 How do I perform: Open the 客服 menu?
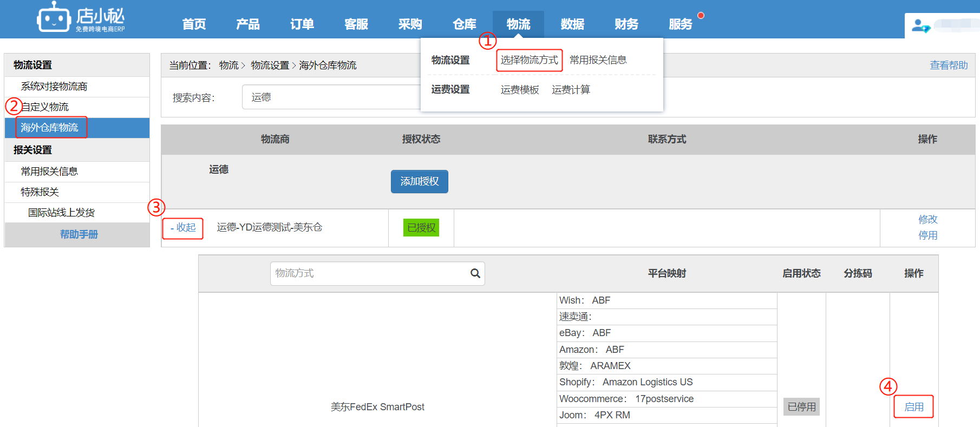(x=356, y=24)
